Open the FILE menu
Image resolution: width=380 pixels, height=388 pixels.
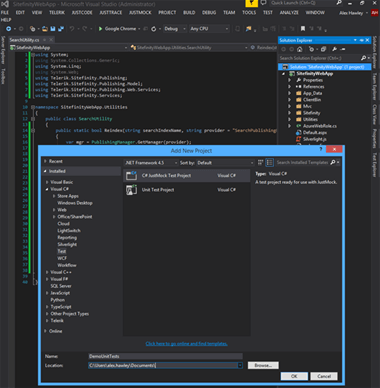click(5, 12)
